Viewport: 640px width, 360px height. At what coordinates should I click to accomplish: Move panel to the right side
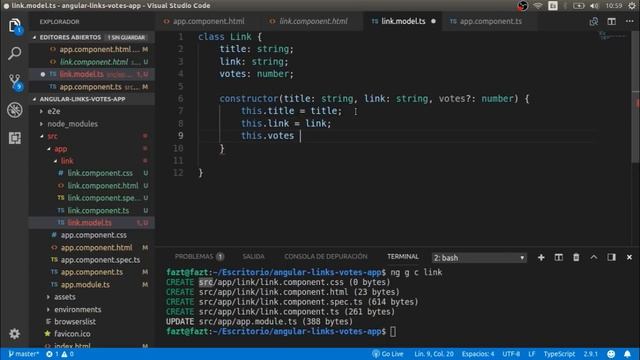pyautogui.click(x=611, y=258)
